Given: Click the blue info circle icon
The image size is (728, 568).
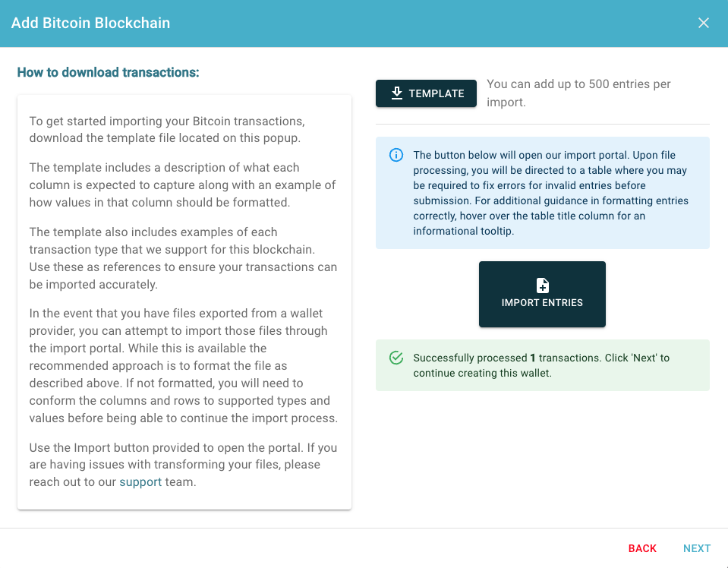Looking at the screenshot, I should 396,155.
